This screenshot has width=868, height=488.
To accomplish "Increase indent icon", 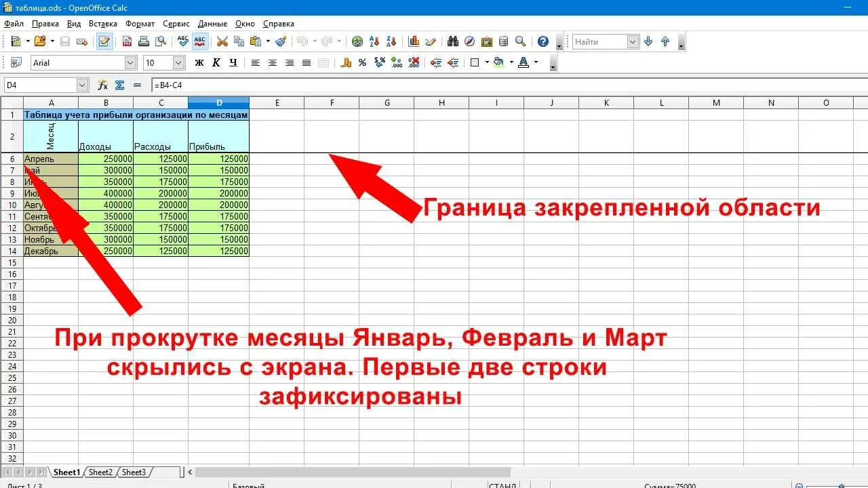I will click(x=453, y=62).
